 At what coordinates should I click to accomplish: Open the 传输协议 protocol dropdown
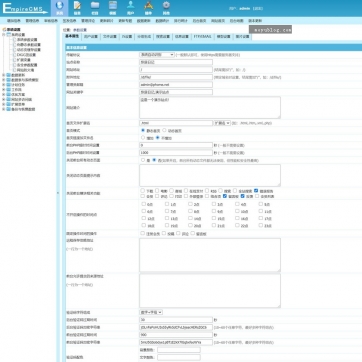tap(157, 54)
